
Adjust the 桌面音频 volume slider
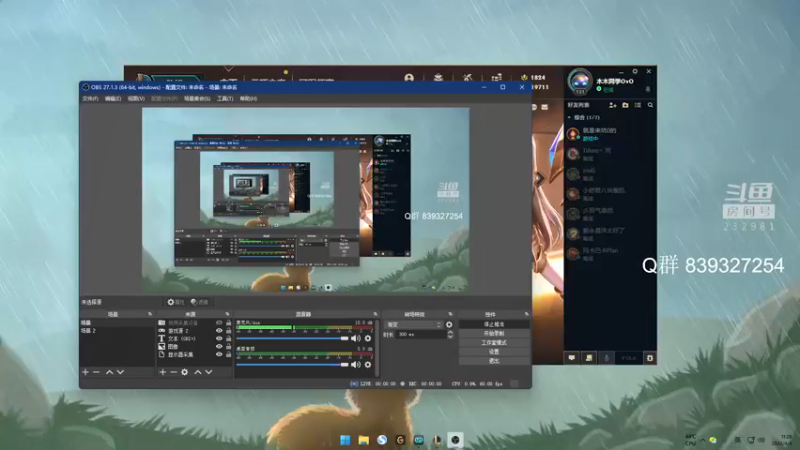click(x=292, y=364)
